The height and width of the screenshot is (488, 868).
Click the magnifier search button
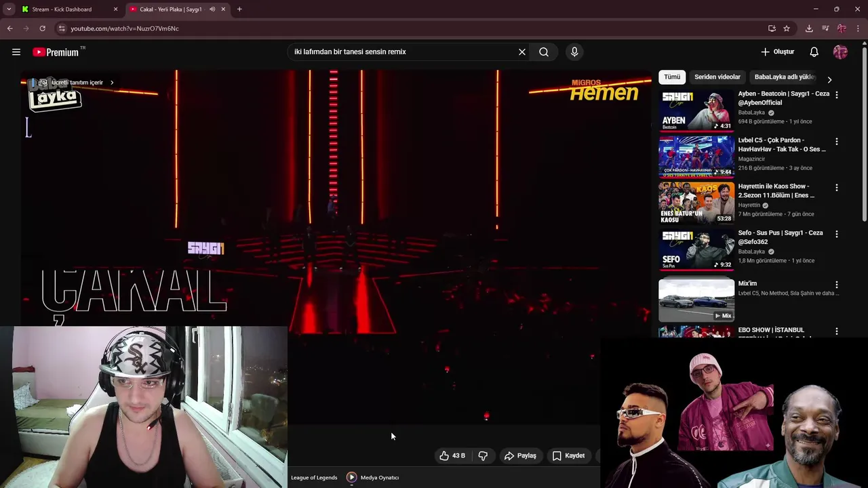pyautogui.click(x=544, y=52)
